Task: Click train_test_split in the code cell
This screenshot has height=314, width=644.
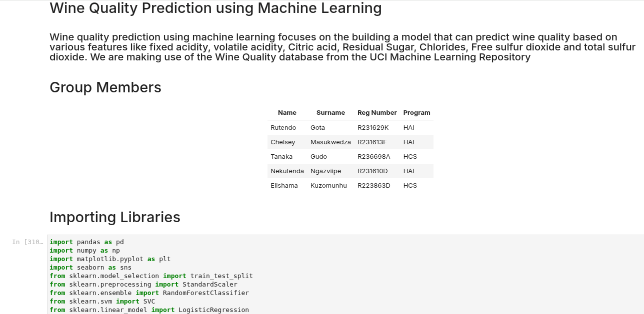Action: [221, 276]
